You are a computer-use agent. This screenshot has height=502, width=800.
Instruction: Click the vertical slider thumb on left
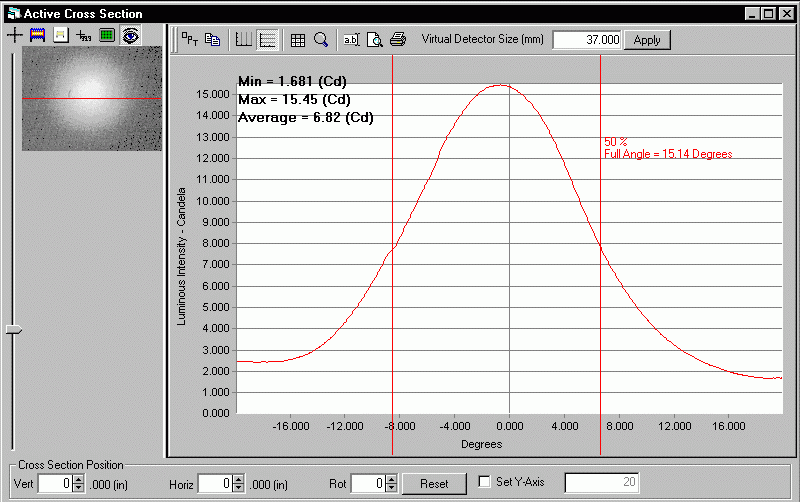[14, 330]
